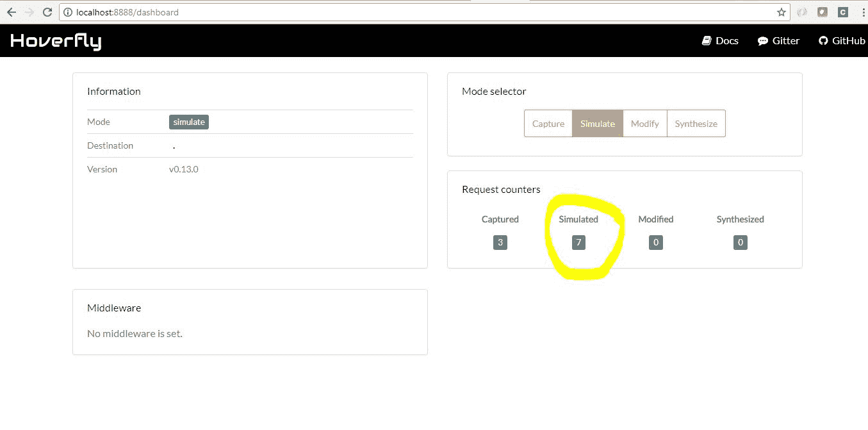868x430 pixels.
Task: Click the Hoverfly logo
Action: click(x=56, y=41)
